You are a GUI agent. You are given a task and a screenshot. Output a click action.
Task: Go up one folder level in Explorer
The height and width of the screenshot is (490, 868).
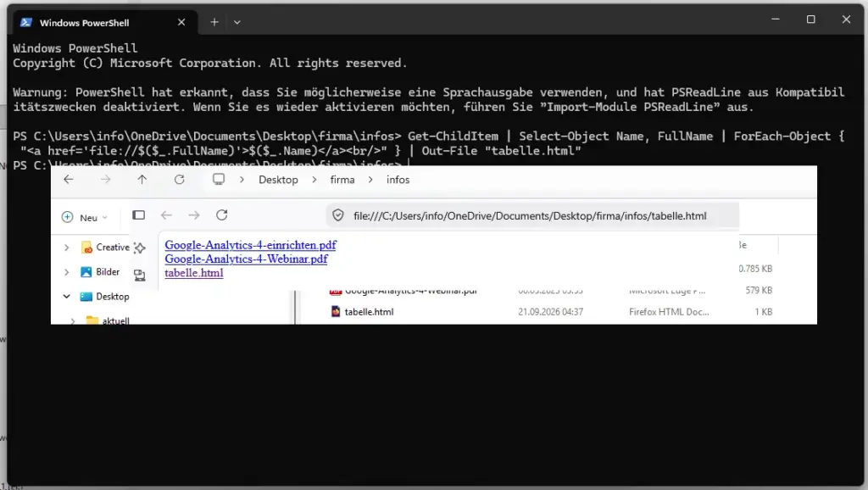tap(142, 180)
